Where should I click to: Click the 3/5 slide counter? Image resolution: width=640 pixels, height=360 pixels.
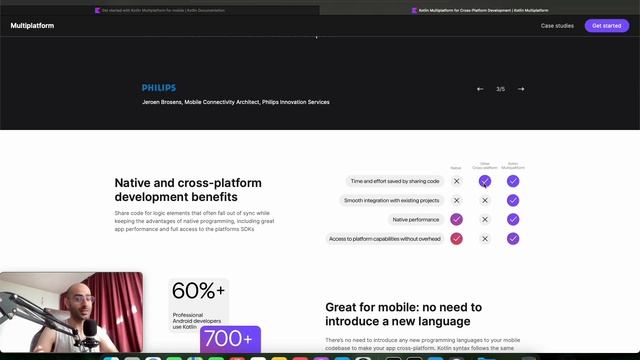point(500,89)
